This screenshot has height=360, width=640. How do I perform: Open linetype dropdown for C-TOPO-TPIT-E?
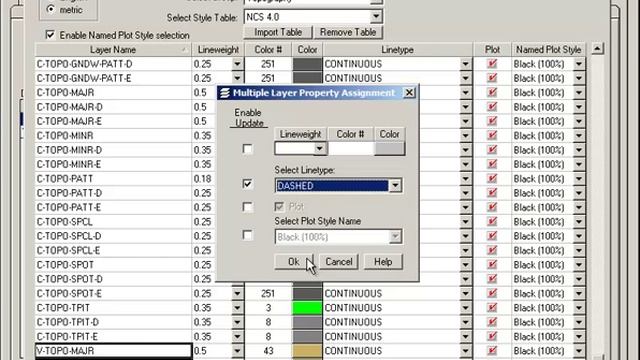[x=465, y=336]
